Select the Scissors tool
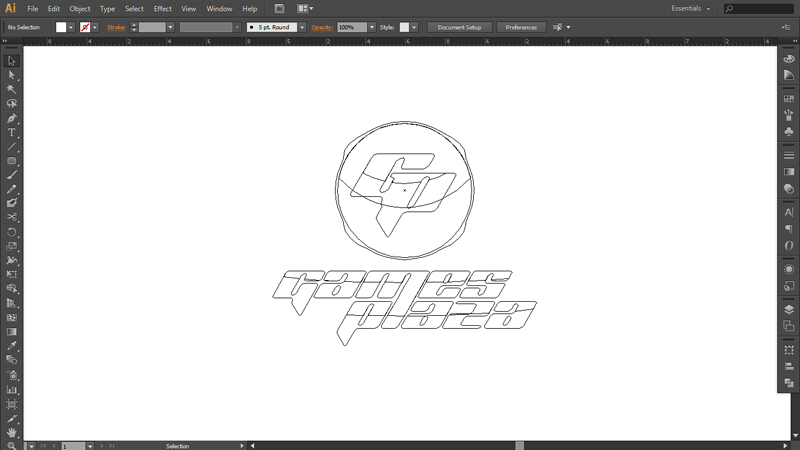This screenshot has height=450, width=800. pos(12,217)
